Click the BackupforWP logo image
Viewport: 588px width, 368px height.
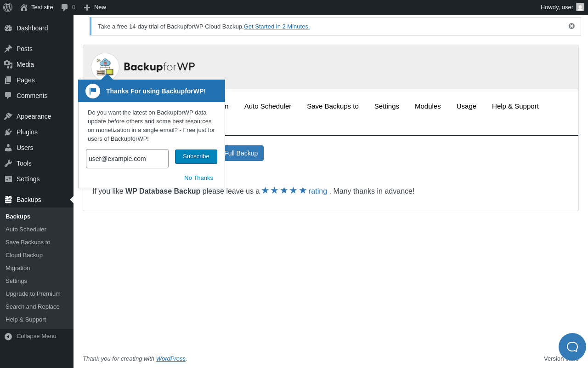coord(143,67)
